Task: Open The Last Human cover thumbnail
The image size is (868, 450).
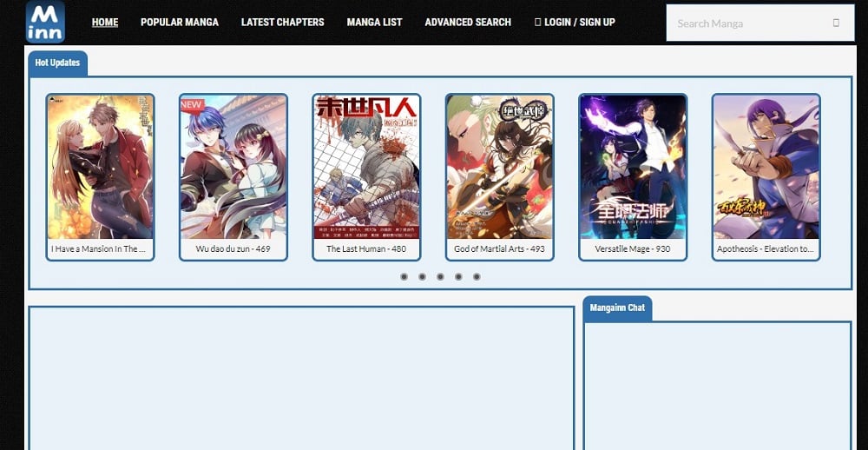Action: [x=366, y=168]
